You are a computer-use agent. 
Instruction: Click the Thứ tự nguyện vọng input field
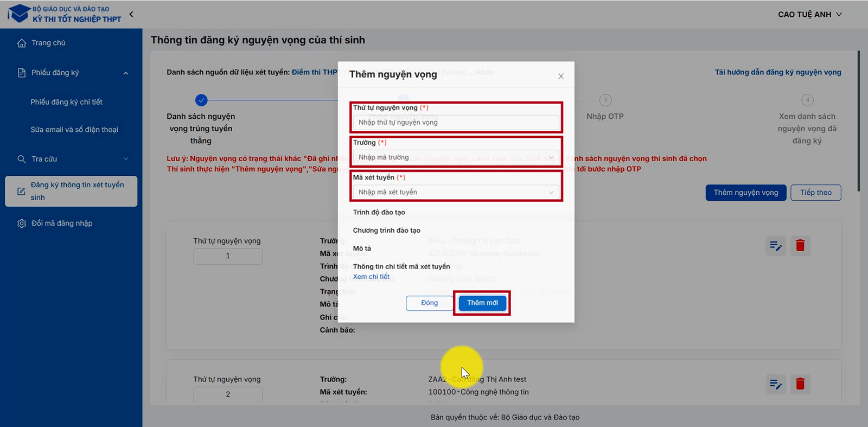point(456,123)
